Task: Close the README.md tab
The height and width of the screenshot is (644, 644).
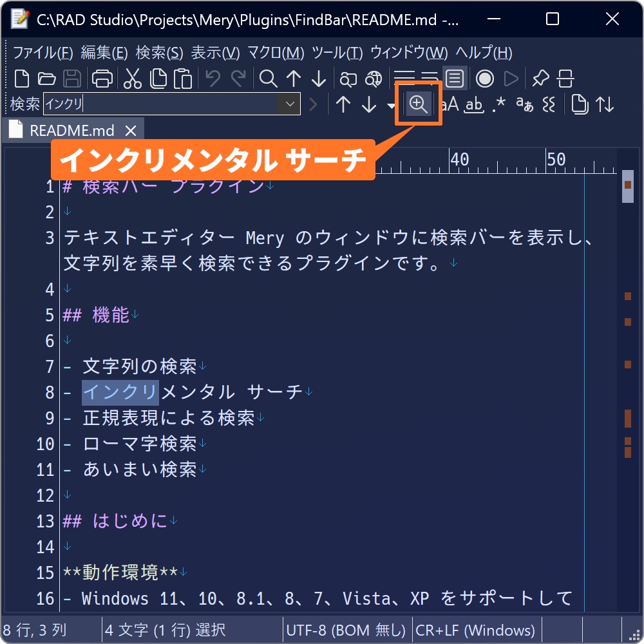Action: [131, 131]
